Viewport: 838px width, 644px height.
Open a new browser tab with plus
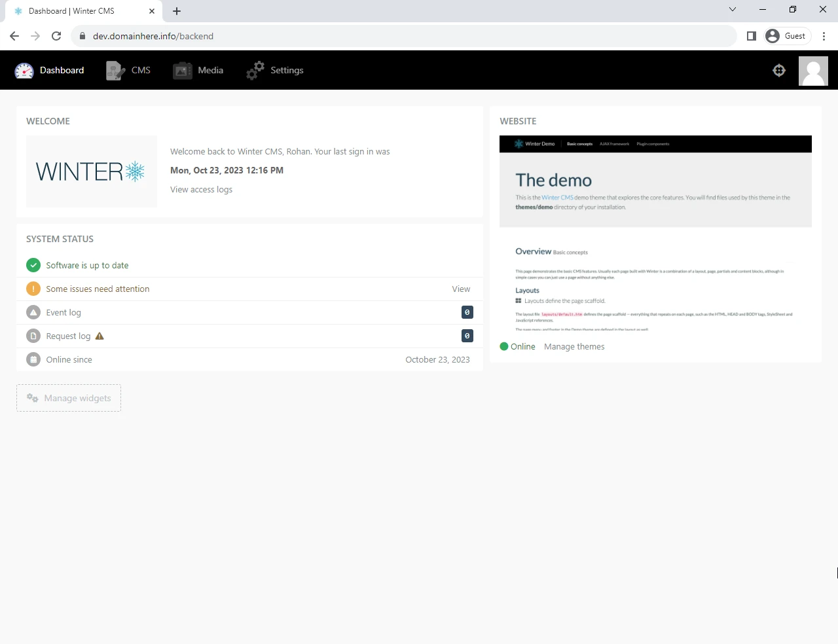click(177, 11)
